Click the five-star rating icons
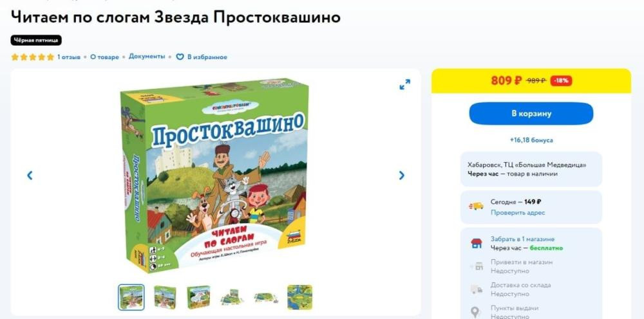Image resolution: width=644 pixels, height=319 pixels. [33, 57]
